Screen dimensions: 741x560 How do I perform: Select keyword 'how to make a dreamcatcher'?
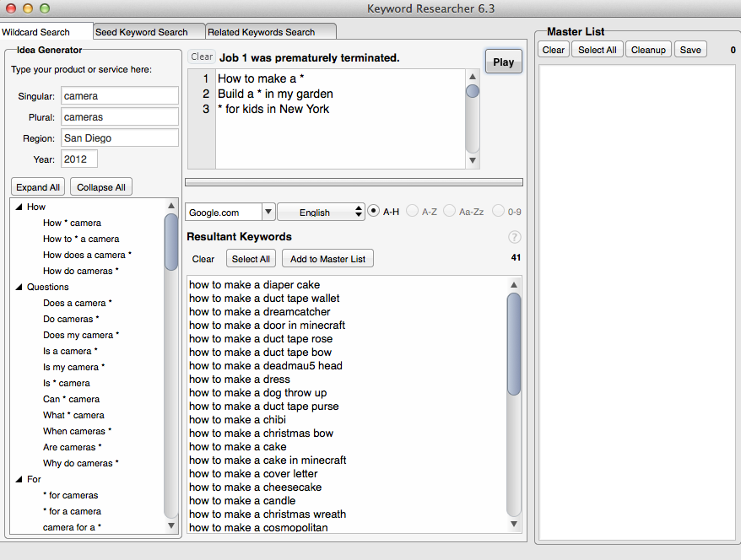point(259,312)
